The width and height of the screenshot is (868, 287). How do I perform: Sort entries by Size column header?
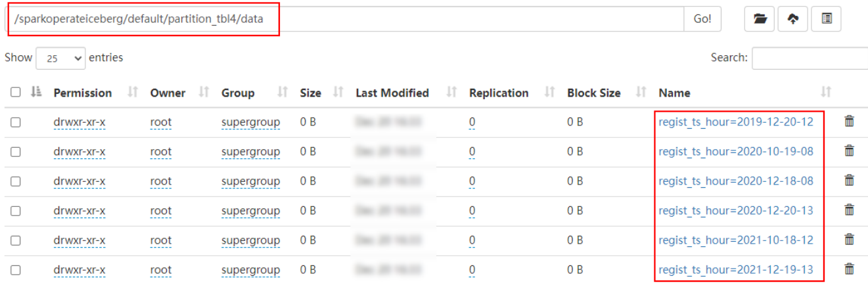311,93
